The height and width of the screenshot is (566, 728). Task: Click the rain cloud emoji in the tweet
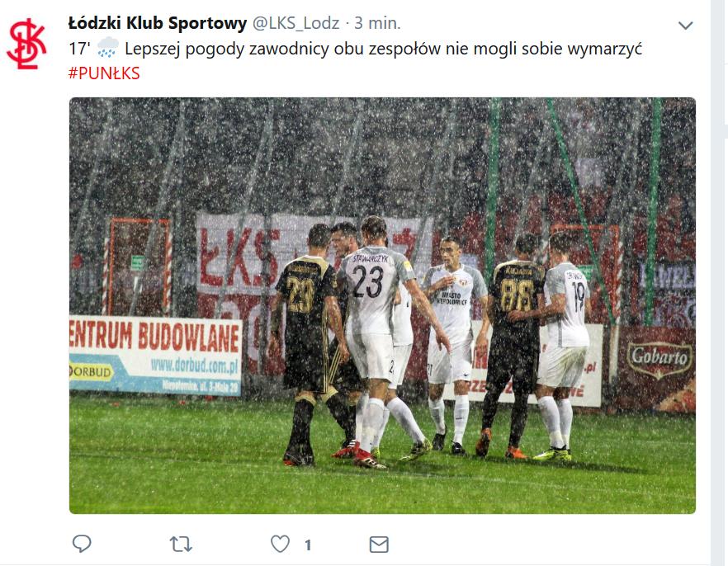point(107,48)
